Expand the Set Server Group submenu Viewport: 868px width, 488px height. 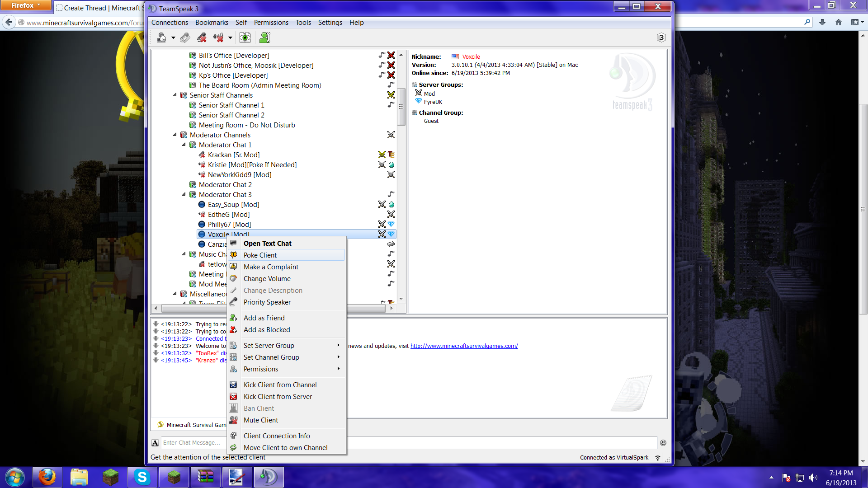pyautogui.click(x=287, y=346)
